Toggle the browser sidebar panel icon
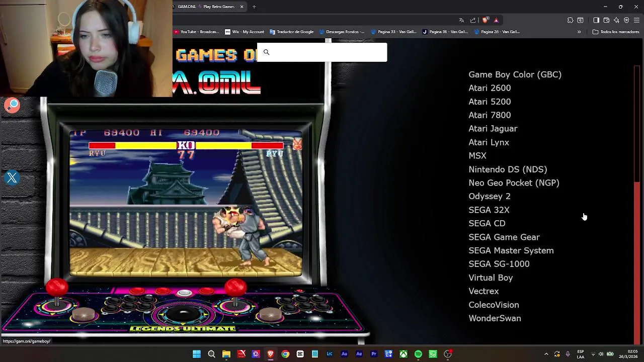This screenshot has height=362, width=644. coord(596,20)
